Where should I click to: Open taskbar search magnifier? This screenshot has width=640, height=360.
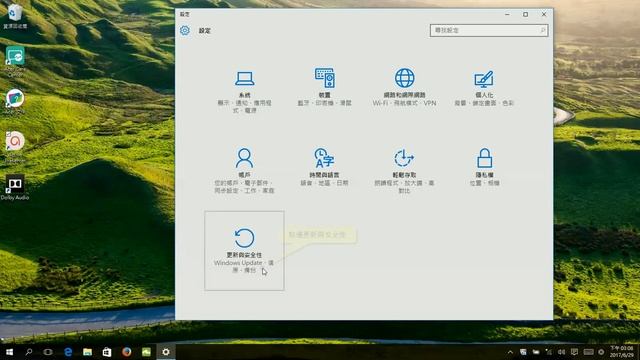tap(29, 352)
